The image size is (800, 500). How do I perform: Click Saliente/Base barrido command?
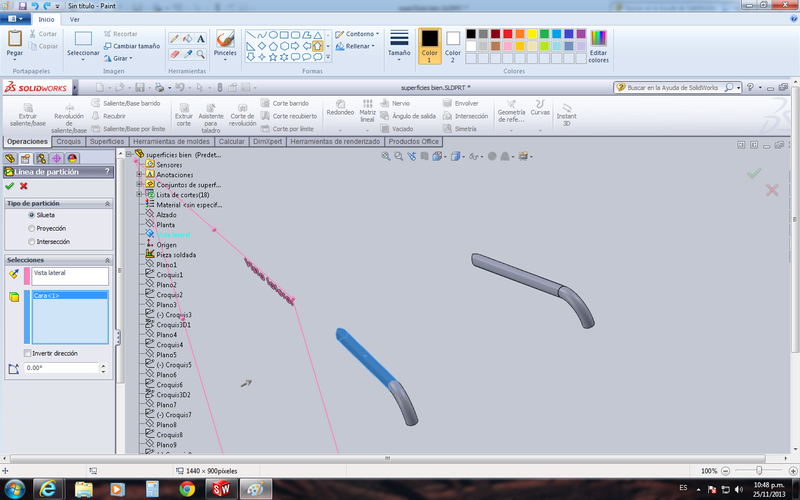[126, 103]
